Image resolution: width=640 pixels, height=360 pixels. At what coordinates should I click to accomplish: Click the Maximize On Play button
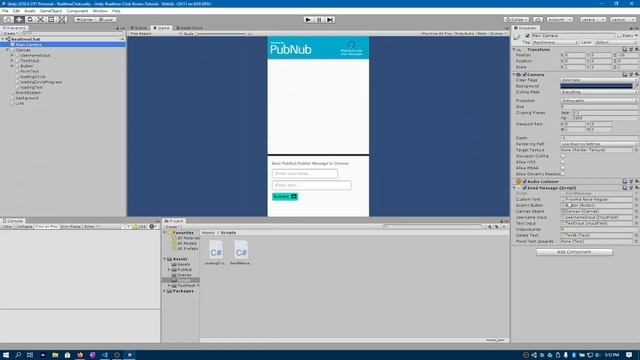click(x=436, y=33)
